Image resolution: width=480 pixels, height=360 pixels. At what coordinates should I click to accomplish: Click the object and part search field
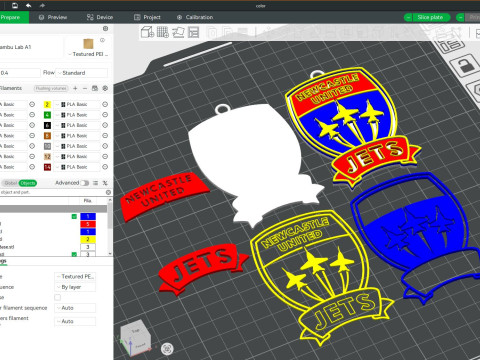[53, 192]
